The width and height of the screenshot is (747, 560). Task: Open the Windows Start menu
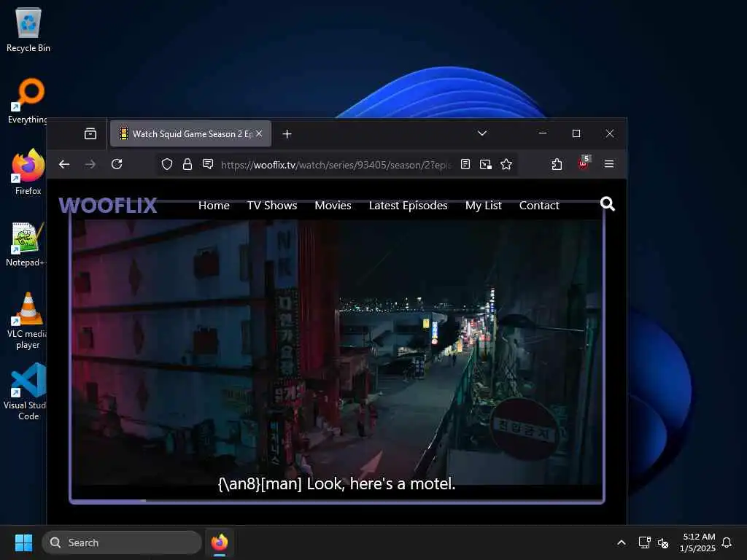(x=23, y=542)
